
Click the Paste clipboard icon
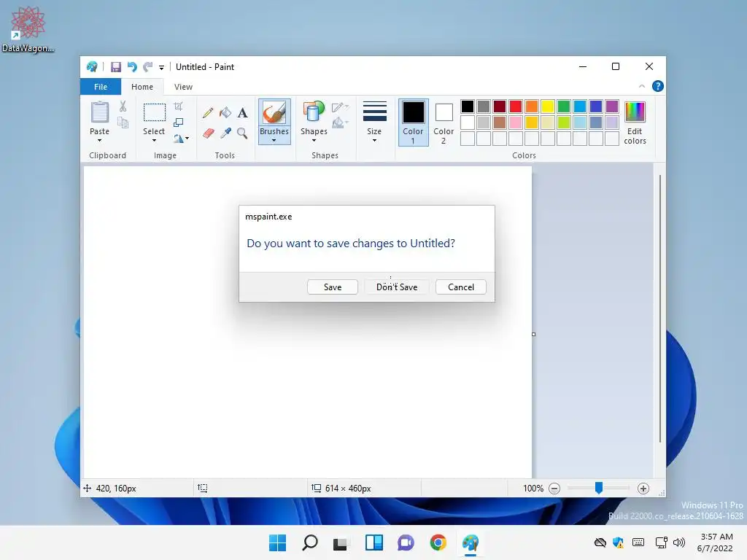point(99,112)
